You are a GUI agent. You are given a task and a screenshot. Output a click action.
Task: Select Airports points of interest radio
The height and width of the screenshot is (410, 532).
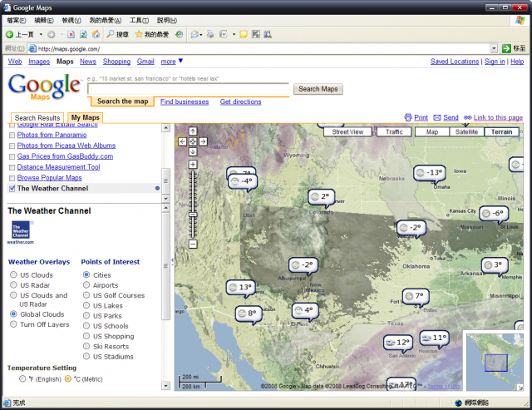point(86,284)
